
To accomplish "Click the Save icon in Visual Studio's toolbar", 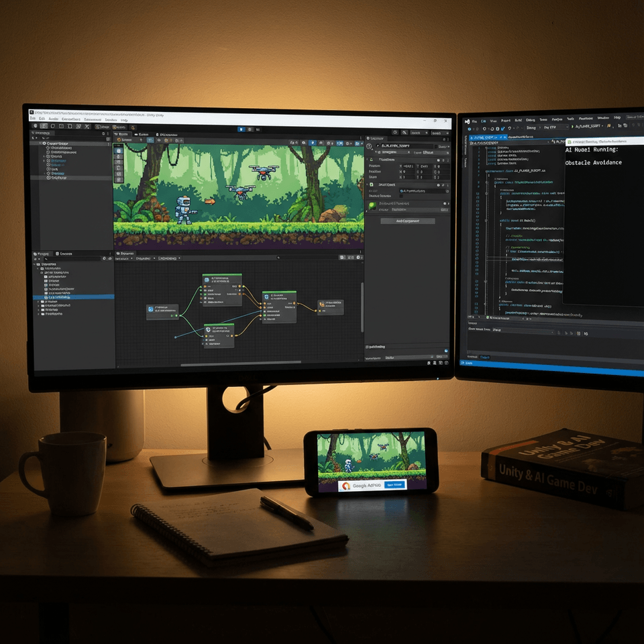I will [497, 129].
